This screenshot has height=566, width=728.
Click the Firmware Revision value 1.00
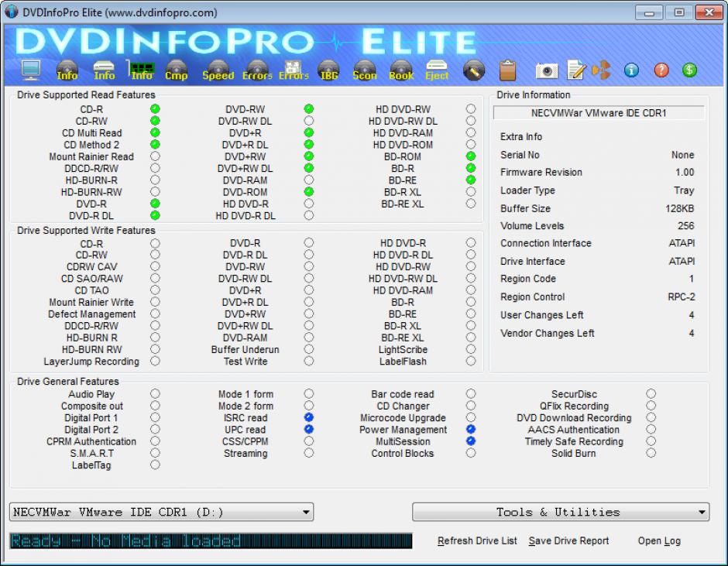685,172
